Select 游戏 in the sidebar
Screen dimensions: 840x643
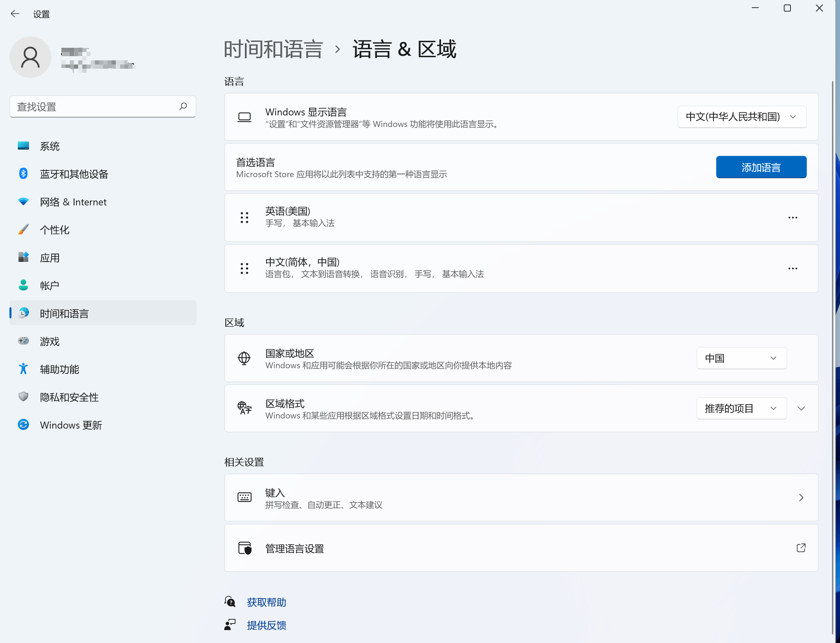(x=103, y=341)
